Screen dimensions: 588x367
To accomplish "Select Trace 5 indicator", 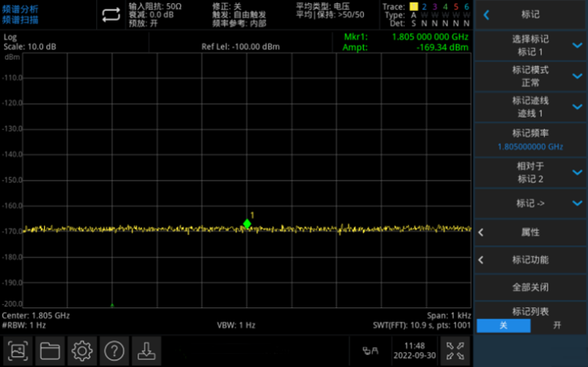I will tap(455, 7).
